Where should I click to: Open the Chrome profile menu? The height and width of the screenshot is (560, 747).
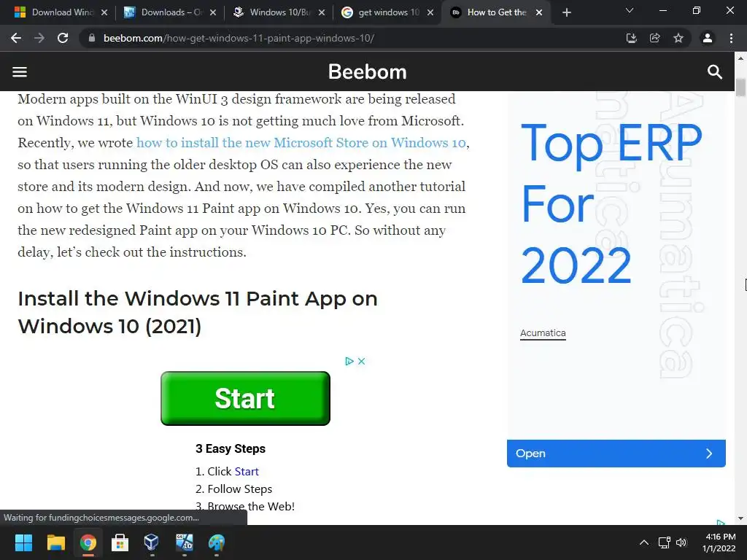pyautogui.click(x=708, y=38)
